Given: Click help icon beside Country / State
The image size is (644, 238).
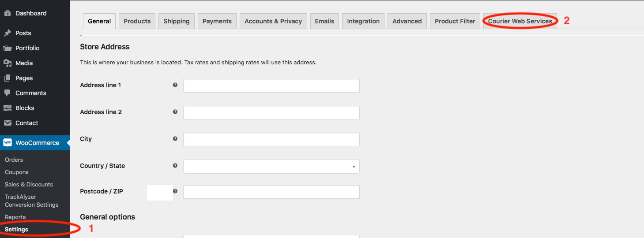Looking at the screenshot, I should click(x=175, y=166).
